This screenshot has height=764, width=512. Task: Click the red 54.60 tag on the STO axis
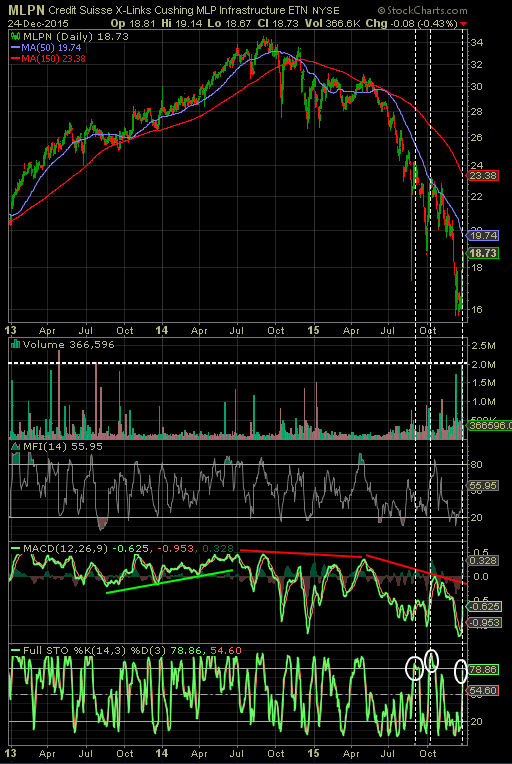[x=484, y=690]
